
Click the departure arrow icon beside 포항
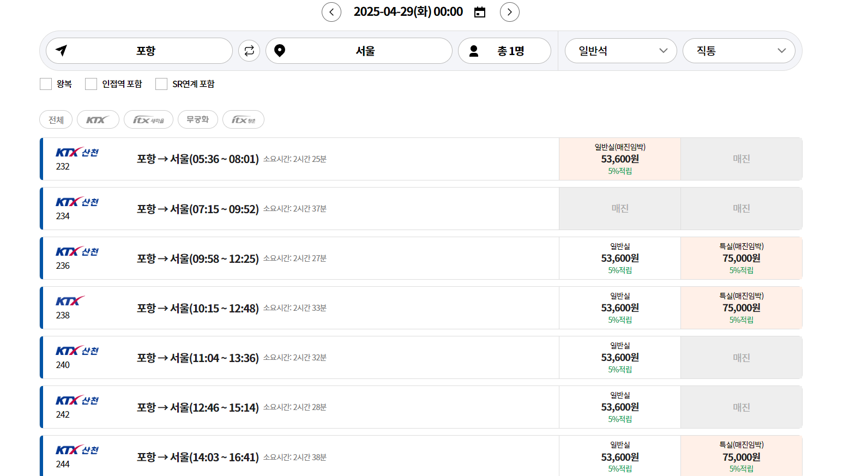tap(61, 51)
